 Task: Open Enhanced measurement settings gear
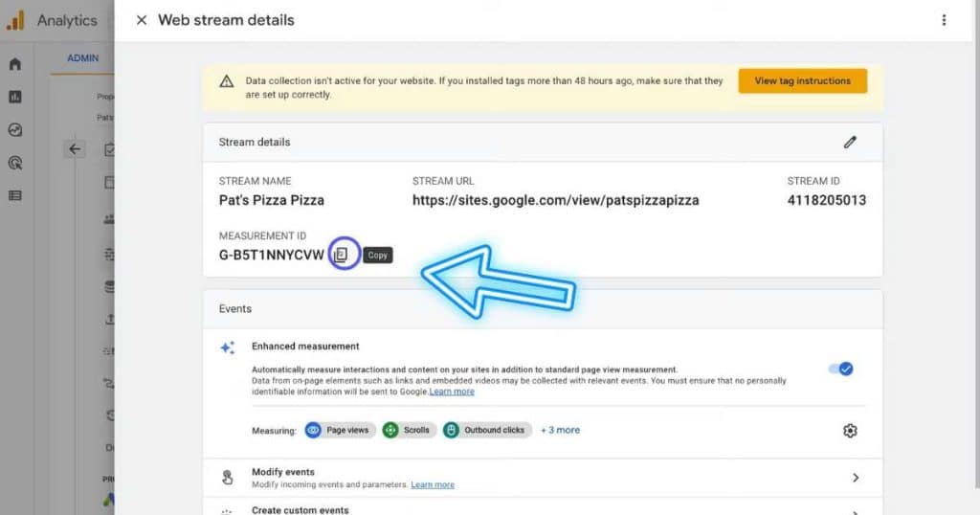point(850,431)
